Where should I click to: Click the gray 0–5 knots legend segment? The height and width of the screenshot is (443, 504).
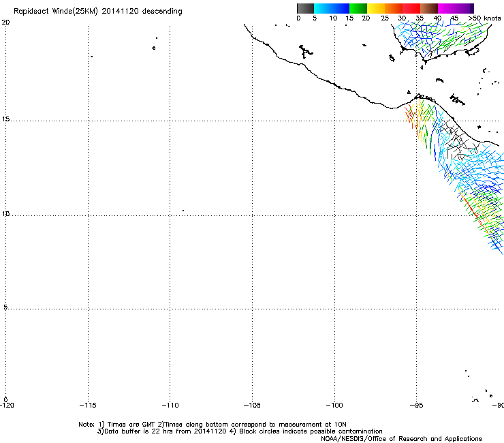coord(305,8)
